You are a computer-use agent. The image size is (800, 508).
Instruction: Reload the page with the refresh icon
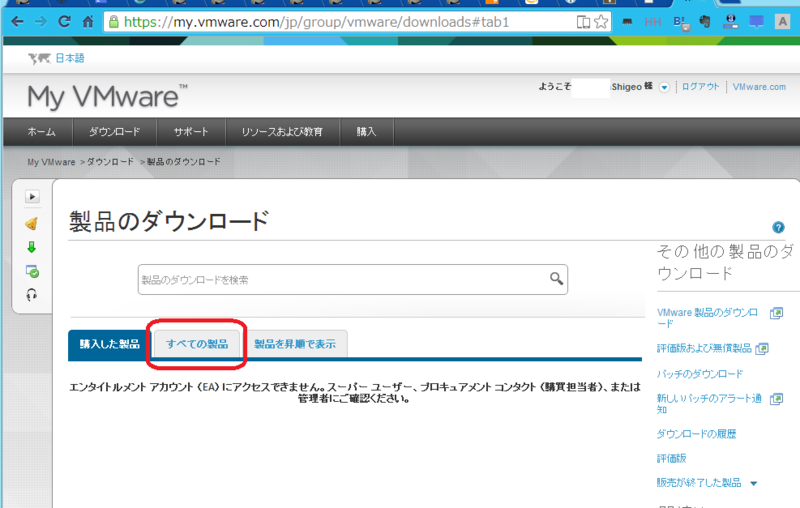(x=64, y=22)
